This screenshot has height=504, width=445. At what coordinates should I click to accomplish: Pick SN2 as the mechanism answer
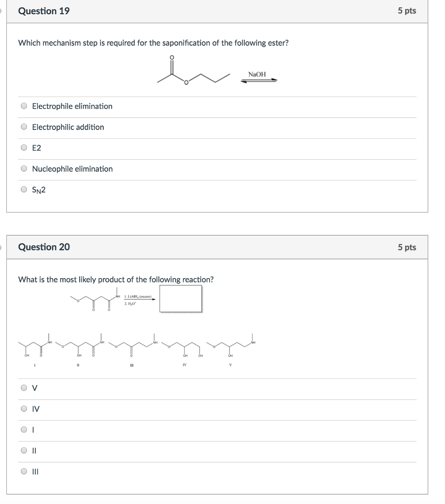24,189
